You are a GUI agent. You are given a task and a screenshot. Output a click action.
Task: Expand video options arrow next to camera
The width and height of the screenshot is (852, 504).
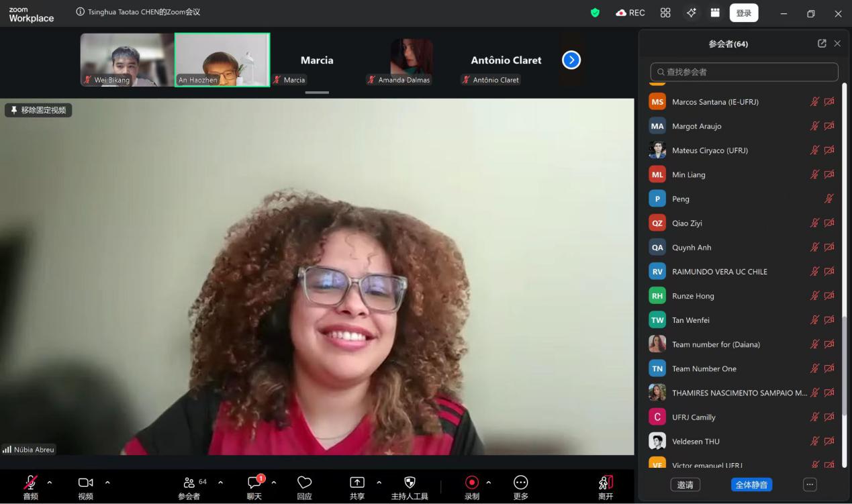pos(107,483)
